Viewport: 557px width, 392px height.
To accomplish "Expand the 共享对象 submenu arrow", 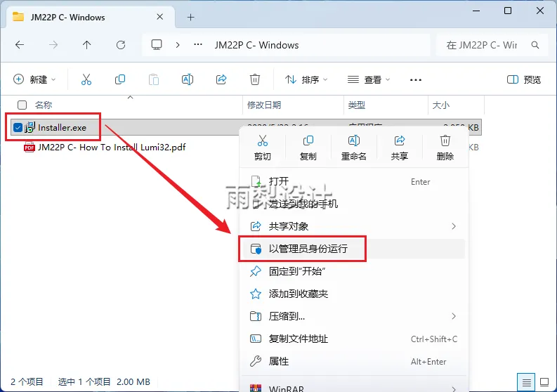I will click(454, 226).
